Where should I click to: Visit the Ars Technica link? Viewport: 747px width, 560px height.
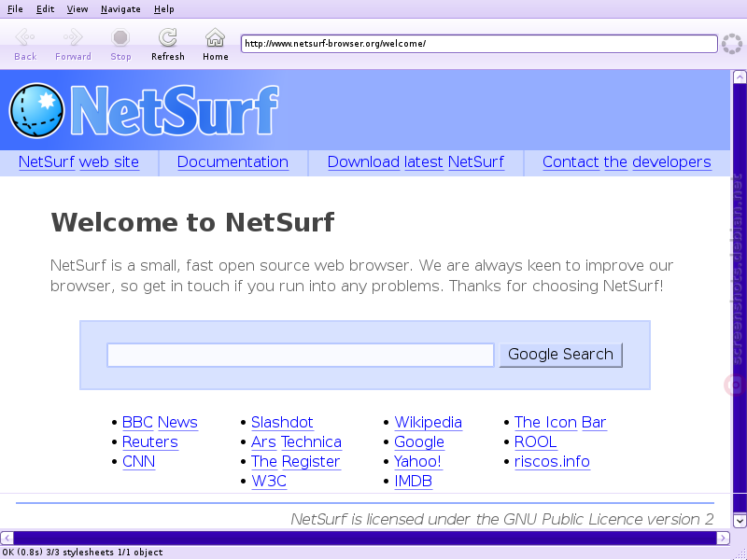296,441
